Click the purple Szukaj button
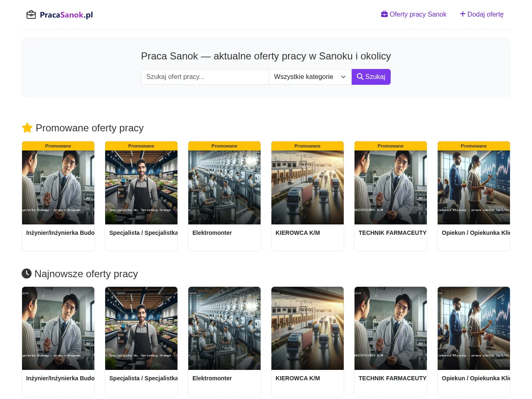The height and width of the screenshot is (399, 532). point(371,77)
